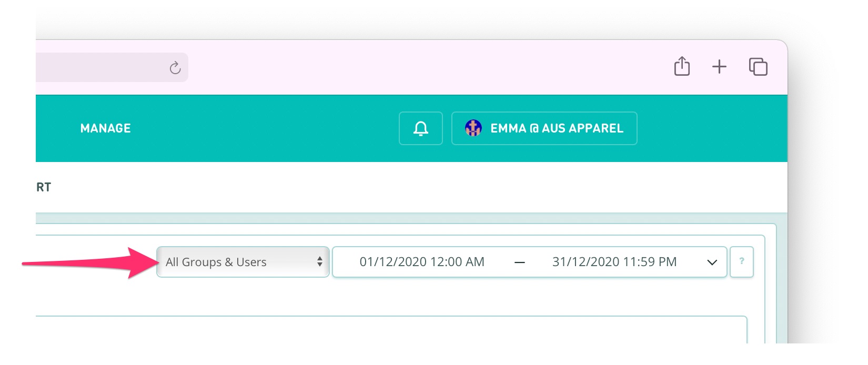This screenshot has height=365, width=868.
Task: Open a new browser tab with the plus icon
Action: click(719, 66)
